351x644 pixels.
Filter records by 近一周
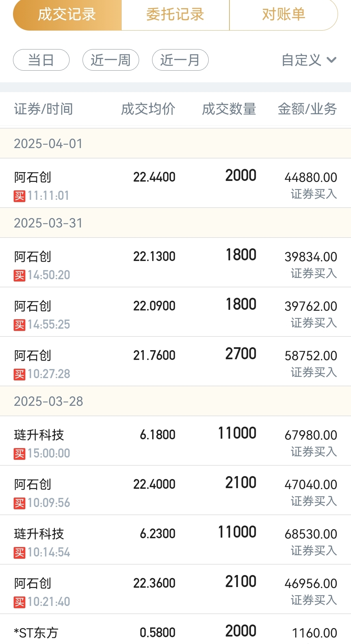click(x=111, y=60)
